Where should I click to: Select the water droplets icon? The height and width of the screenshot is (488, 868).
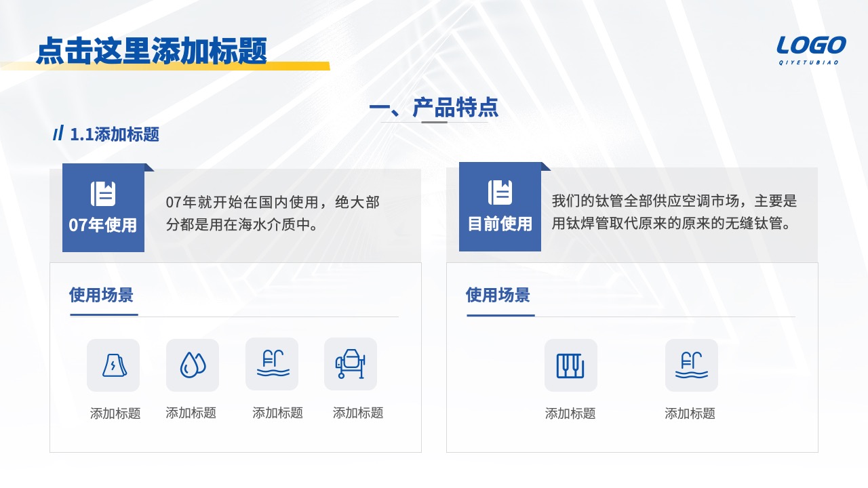tap(193, 365)
